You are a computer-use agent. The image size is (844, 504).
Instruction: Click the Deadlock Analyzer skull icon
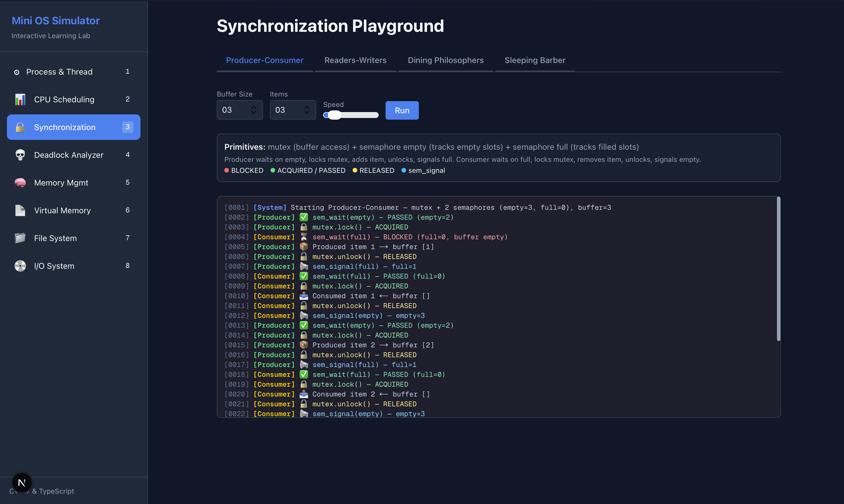pos(20,155)
